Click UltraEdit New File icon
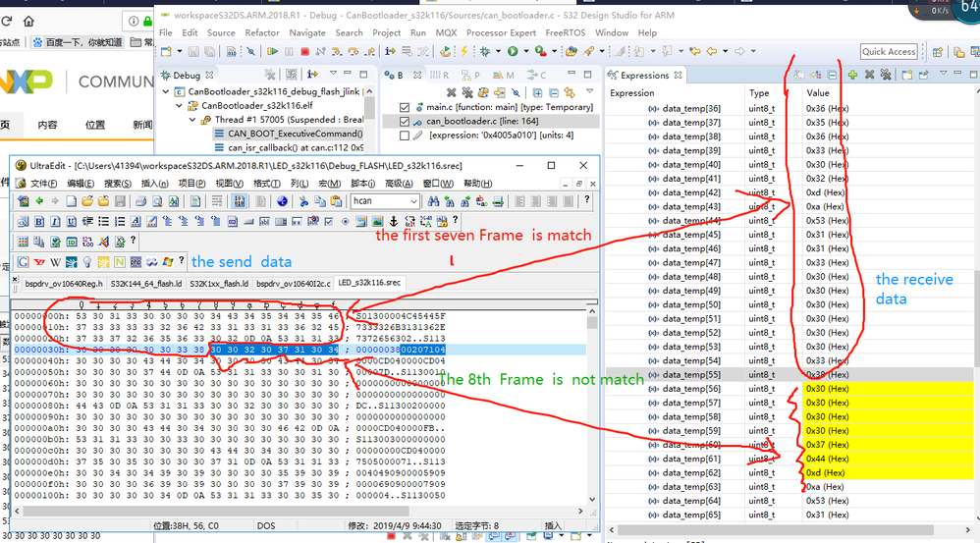The image size is (980, 543). (72, 201)
